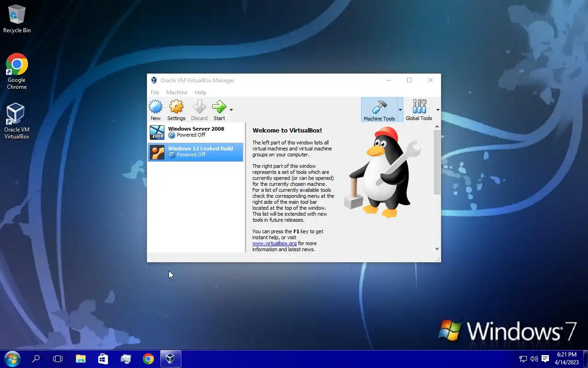Open the Global Tools dropdown arrow
The image size is (588, 368).
pyautogui.click(x=438, y=110)
